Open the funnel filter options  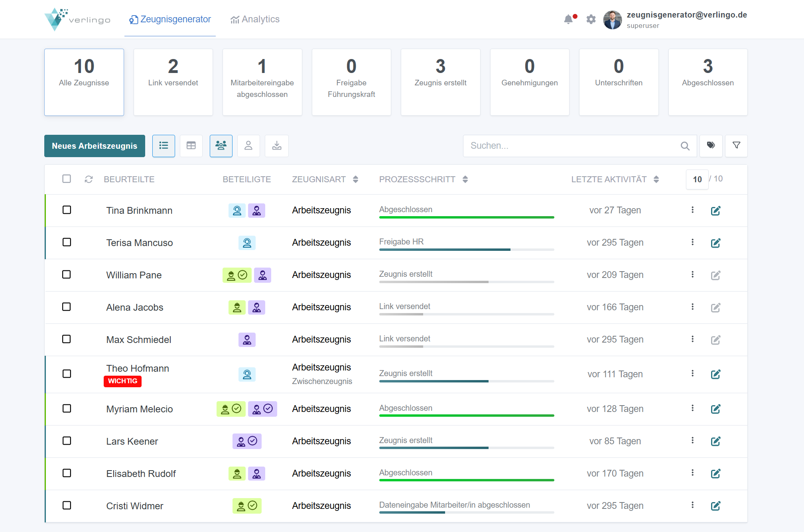click(736, 146)
